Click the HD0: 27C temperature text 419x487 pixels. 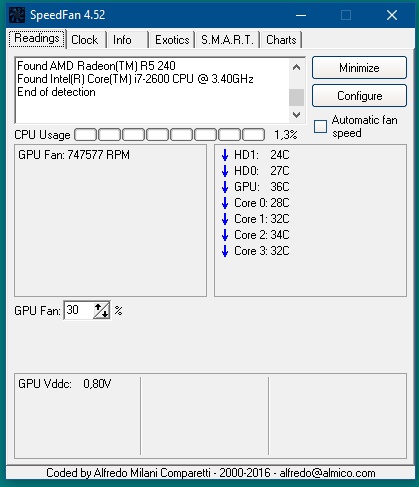tap(262, 171)
